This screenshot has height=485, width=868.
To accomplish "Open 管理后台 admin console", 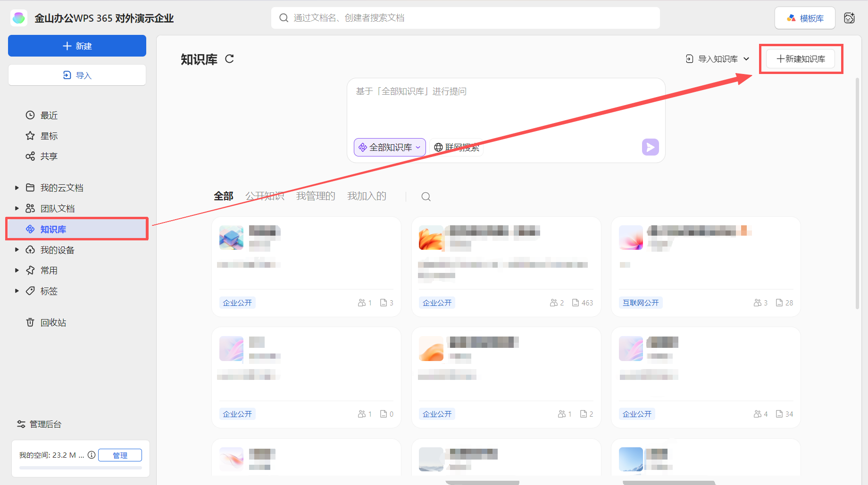I will tap(39, 424).
